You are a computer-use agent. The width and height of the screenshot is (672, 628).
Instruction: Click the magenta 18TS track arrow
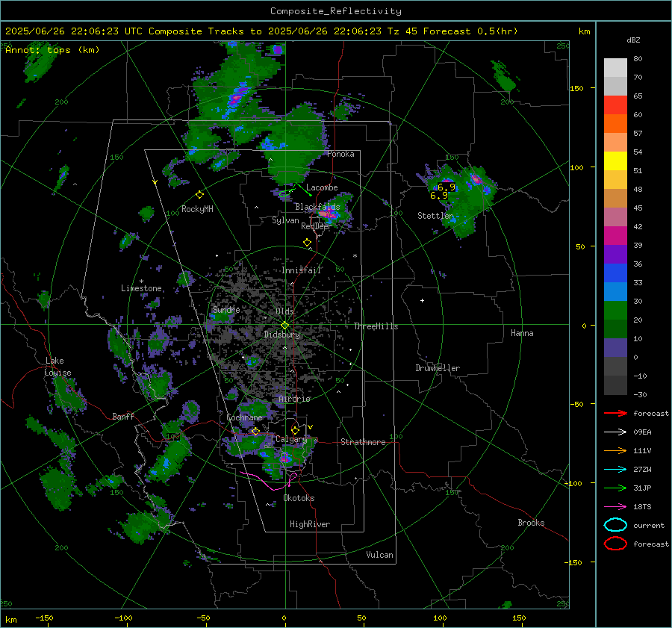click(615, 507)
